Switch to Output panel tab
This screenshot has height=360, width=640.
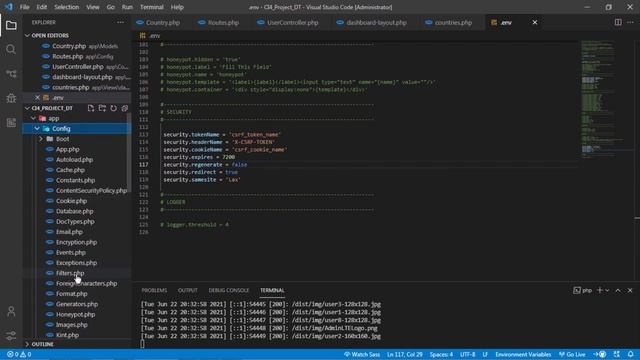click(188, 290)
